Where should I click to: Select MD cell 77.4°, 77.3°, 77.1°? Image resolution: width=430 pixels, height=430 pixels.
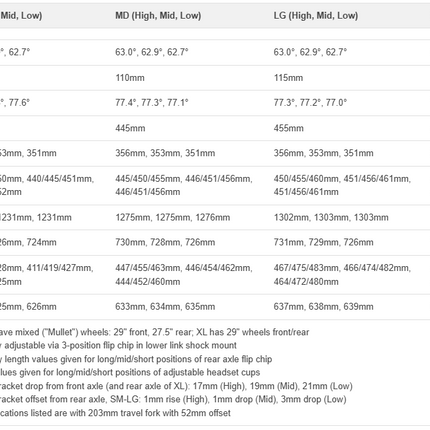[152, 102]
